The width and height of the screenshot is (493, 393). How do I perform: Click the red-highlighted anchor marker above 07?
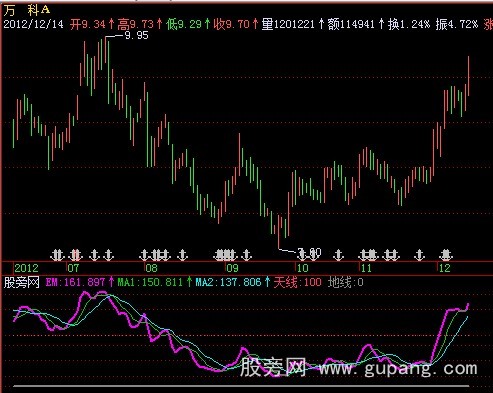point(76,255)
